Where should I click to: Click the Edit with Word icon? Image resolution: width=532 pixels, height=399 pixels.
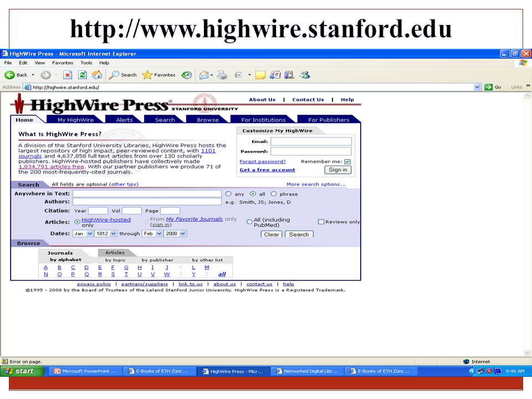pyautogui.click(x=238, y=75)
